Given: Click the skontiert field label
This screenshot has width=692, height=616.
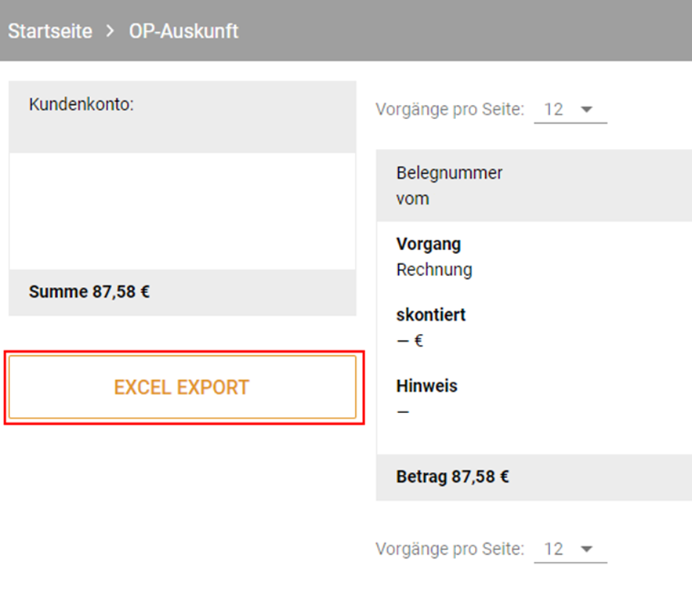Looking at the screenshot, I should (x=431, y=315).
